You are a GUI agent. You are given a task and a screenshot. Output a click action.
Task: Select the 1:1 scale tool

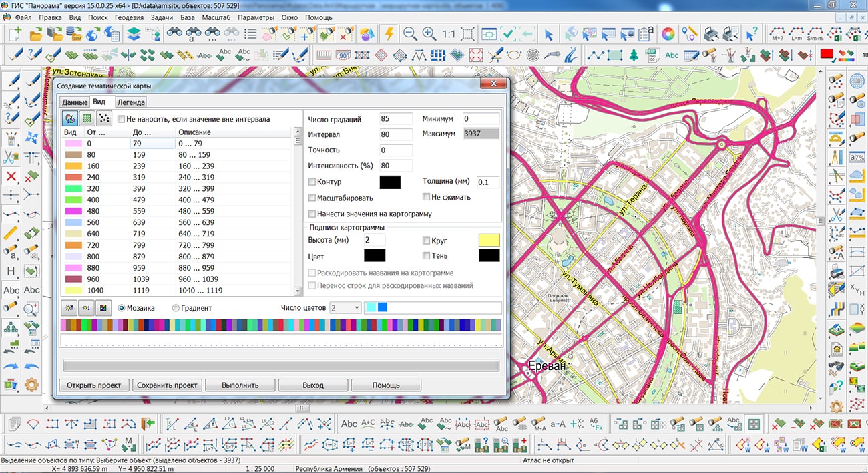(449, 33)
